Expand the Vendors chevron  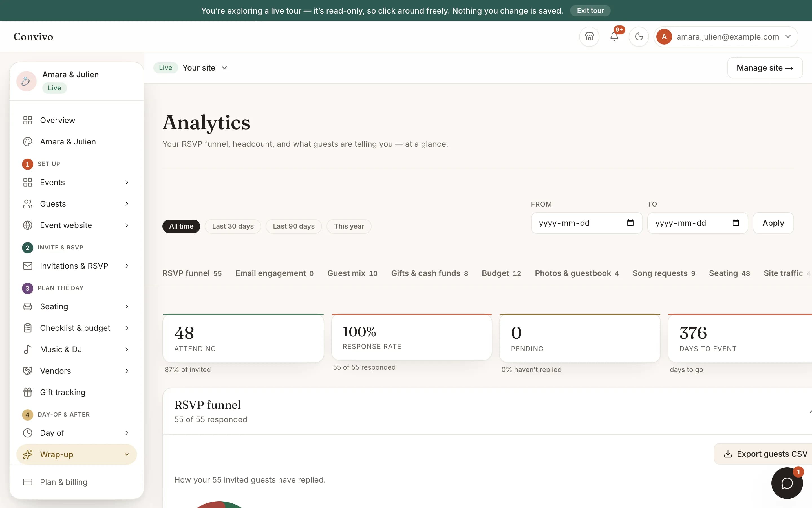click(127, 371)
